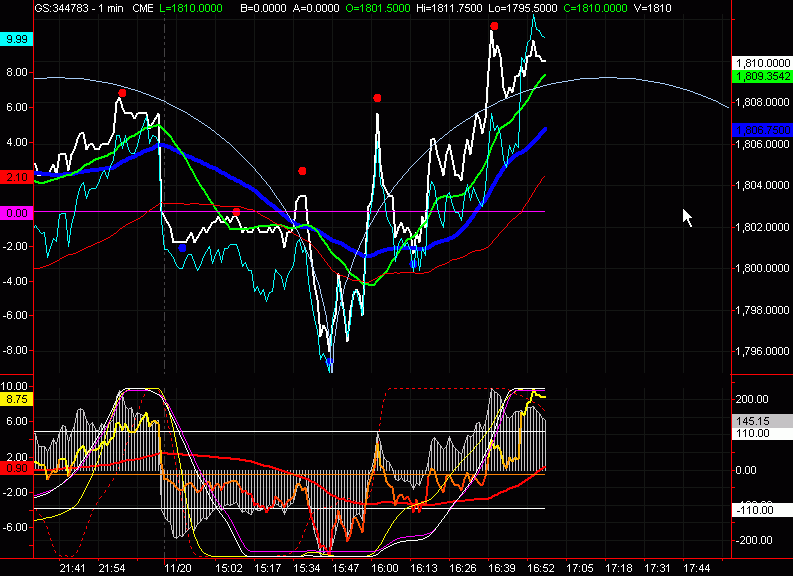The image size is (793, 576).
Task: Select the 17:44 time axis label
Action: tap(697, 568)
